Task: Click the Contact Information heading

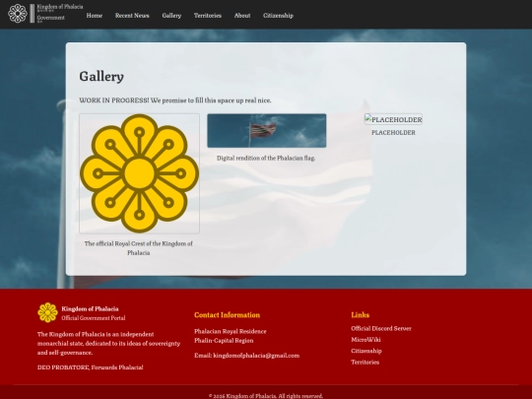Action: 227,315
